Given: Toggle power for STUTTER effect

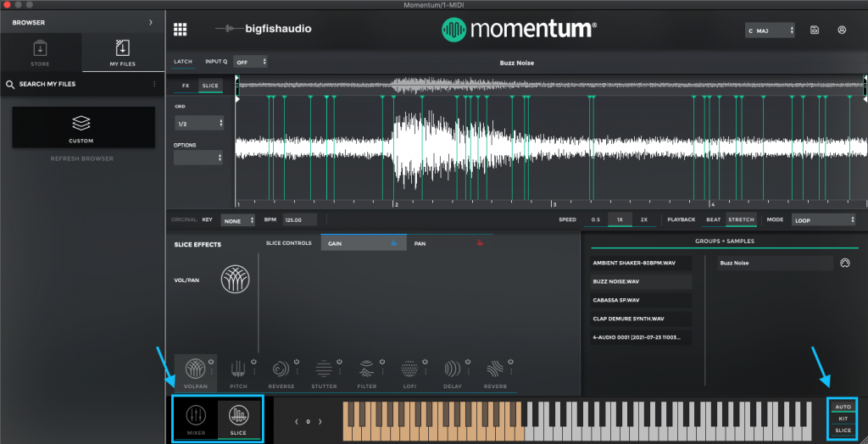Looking at the screenshot, I should [x=339, y=361].
